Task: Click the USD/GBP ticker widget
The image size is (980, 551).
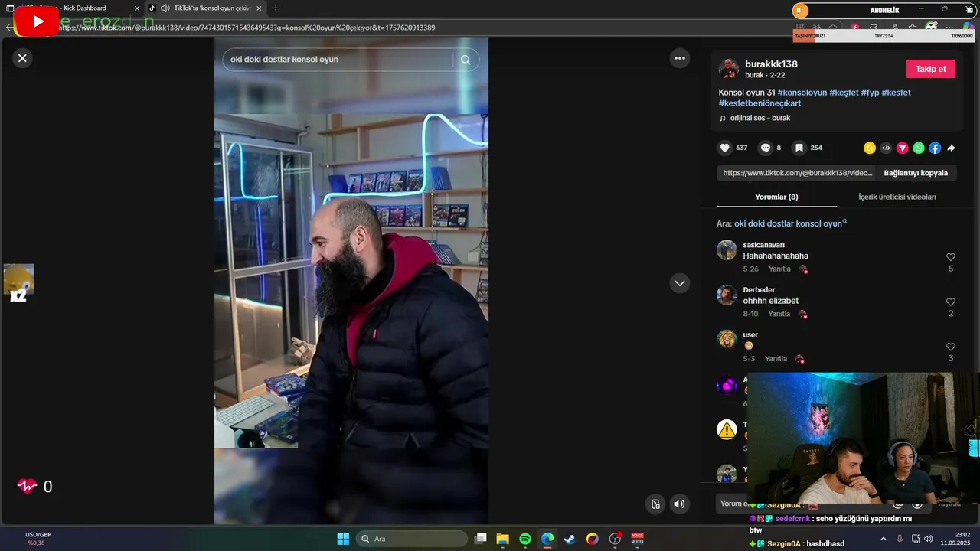Action: pyautogui.click(x=38, y=539)
